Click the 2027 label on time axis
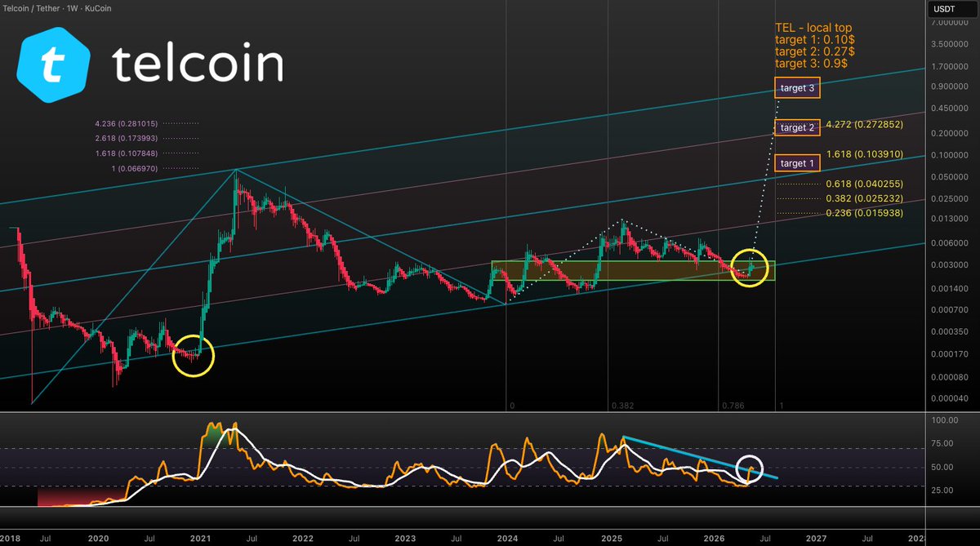The height and width of the screenshot is (546, 980). click(816, 539)
